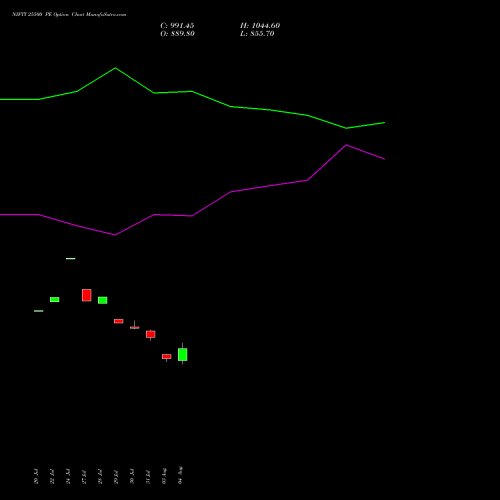Click the red candlestick for 03 Aug
Viewport: 500px width, 500px height.
tap(167, 357)
